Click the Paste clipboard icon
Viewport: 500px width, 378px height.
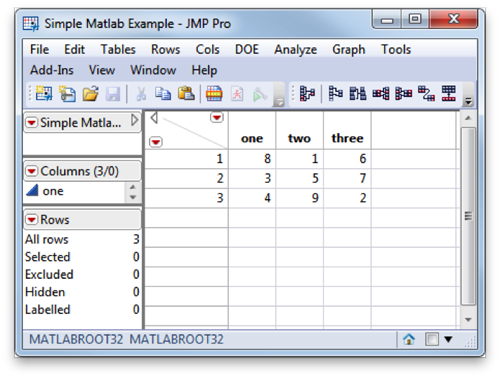point(186,94)
